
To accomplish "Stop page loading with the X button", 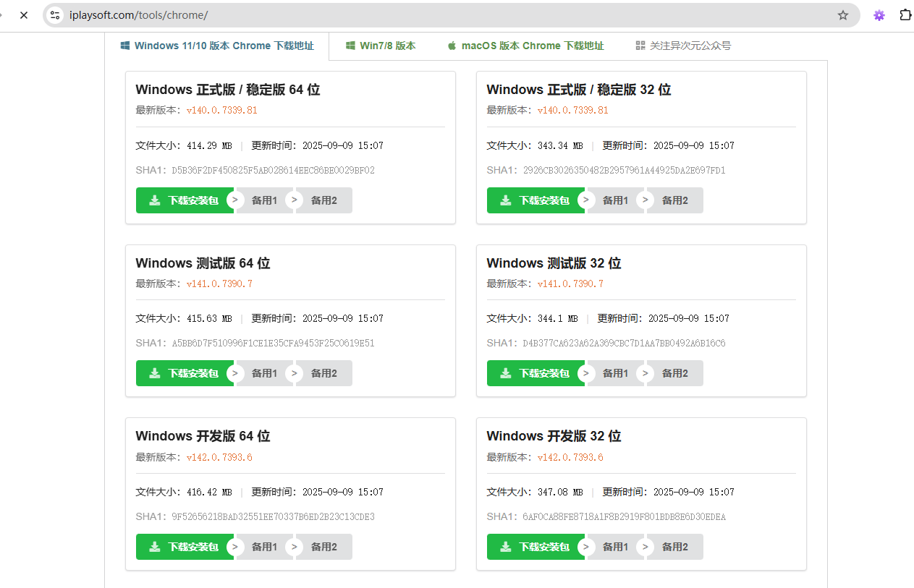I will pyautogui.click(x=23, y=14).
